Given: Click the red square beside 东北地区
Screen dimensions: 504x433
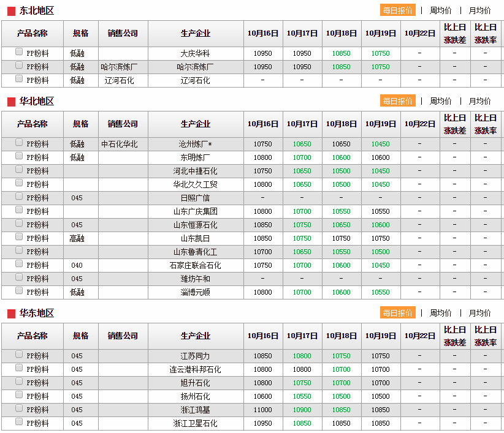Looking at the screenshot, I should pyautogui.click(x=11, y=11).
